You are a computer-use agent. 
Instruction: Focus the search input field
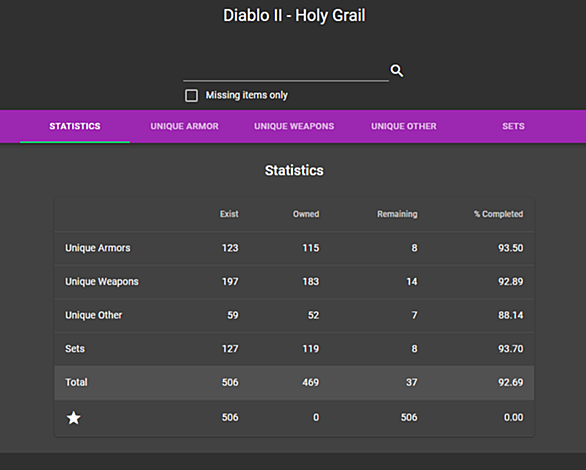pyautogui.click(x=286, y=71)
